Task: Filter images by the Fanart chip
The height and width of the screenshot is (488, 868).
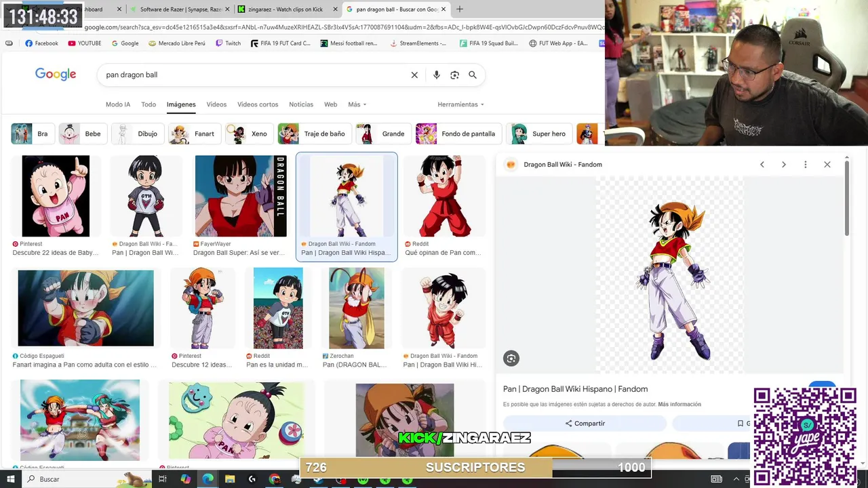Action: (194, 134)
